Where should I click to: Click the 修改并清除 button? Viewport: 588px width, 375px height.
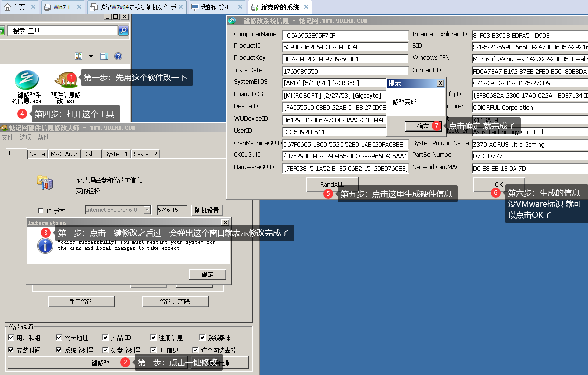pyautogui.click(x=175, y=301)
